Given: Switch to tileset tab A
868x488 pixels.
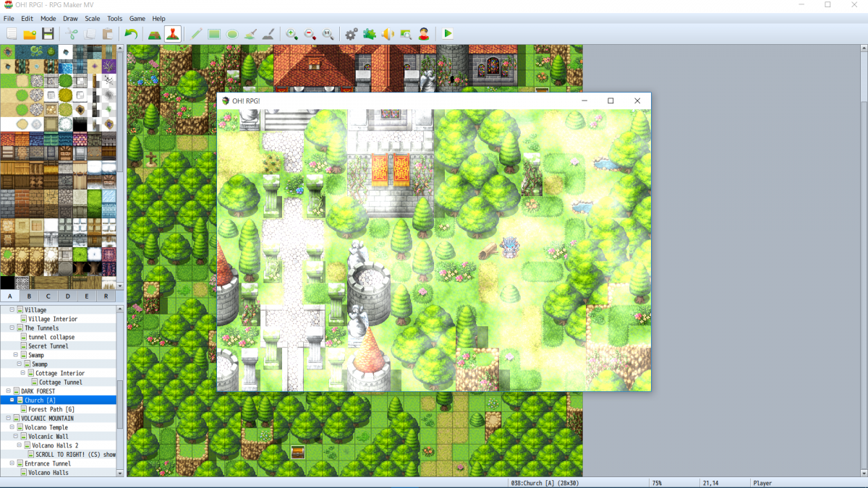Looking at the screenshot, I should pos(9,296).
